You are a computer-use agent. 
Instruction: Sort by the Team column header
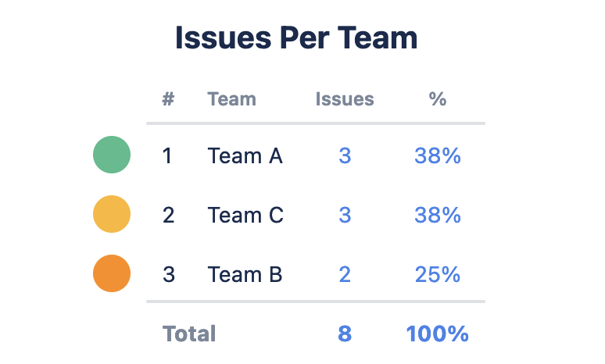tap(231, 99)
